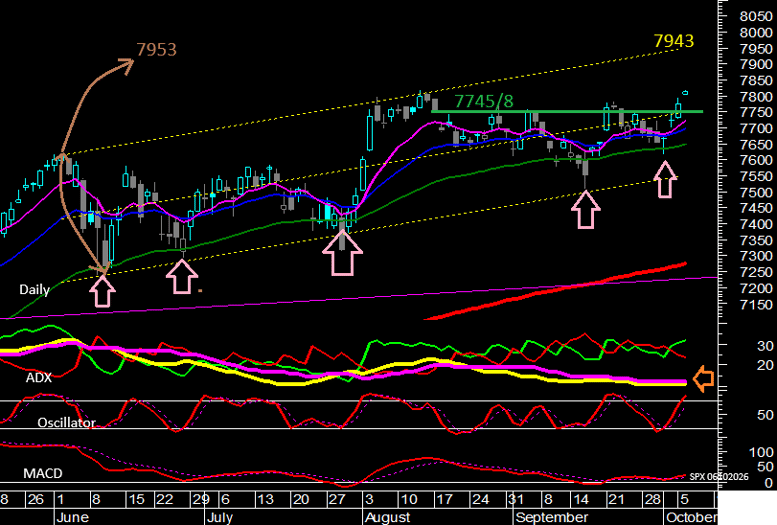Select the 7950 price axis label

tap(756, 49)
